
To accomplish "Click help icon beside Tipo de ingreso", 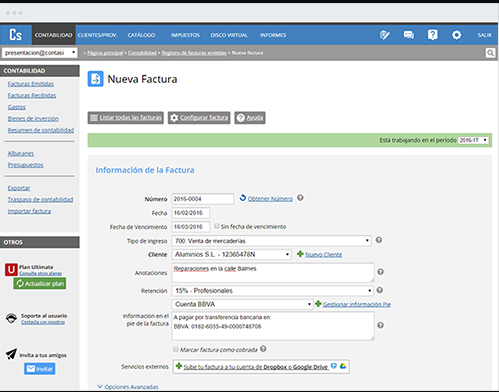I will click(379, 240).
